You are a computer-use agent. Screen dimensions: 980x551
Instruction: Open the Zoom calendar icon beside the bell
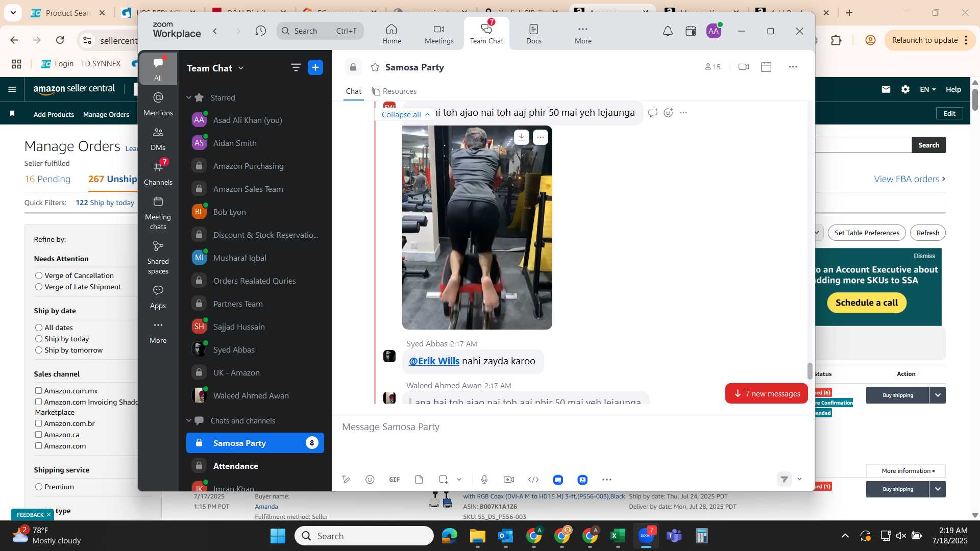point(691,31)
